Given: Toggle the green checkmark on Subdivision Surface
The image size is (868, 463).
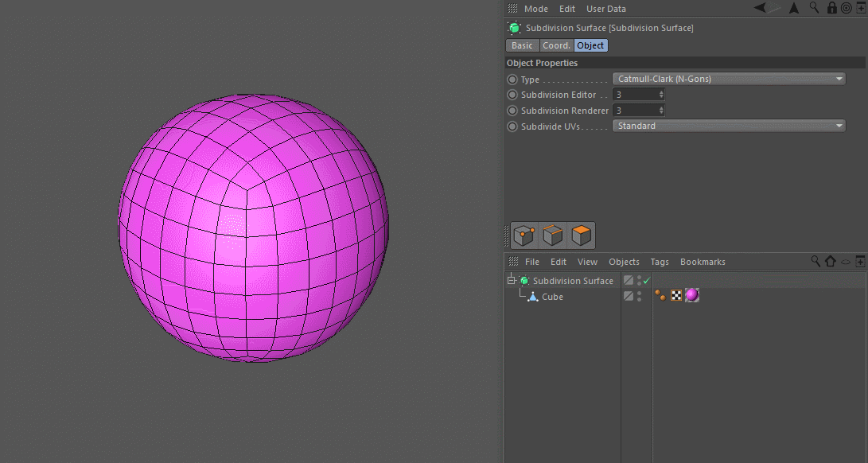Looking at the screenshot, I should [x=647, y=281].
